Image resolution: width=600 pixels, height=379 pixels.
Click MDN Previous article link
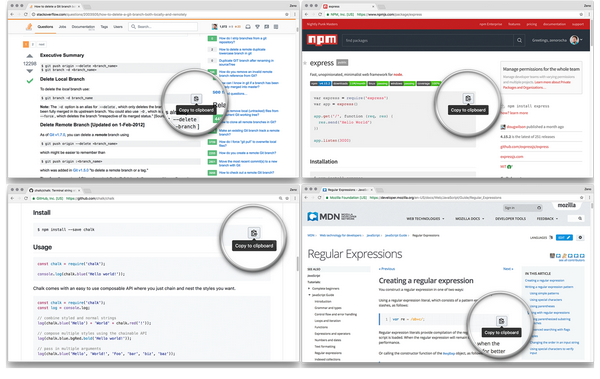[386, 269]
